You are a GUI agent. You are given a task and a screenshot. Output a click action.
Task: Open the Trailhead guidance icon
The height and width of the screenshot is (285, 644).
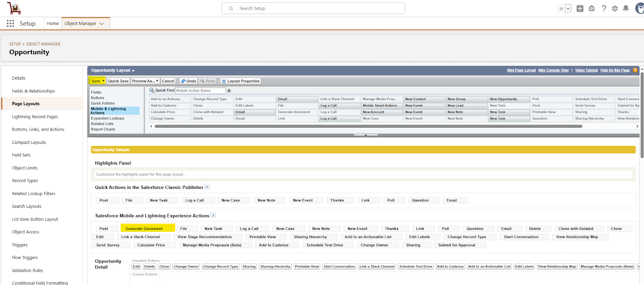(x=592, y=8)
